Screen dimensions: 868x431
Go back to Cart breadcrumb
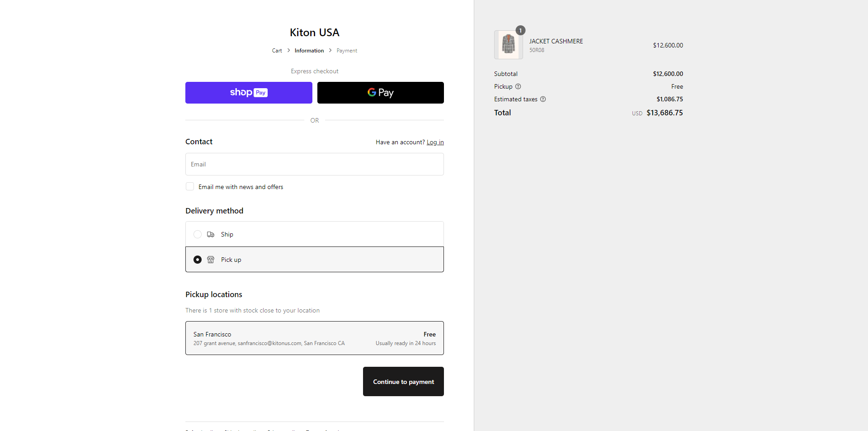tap(277, 51)
